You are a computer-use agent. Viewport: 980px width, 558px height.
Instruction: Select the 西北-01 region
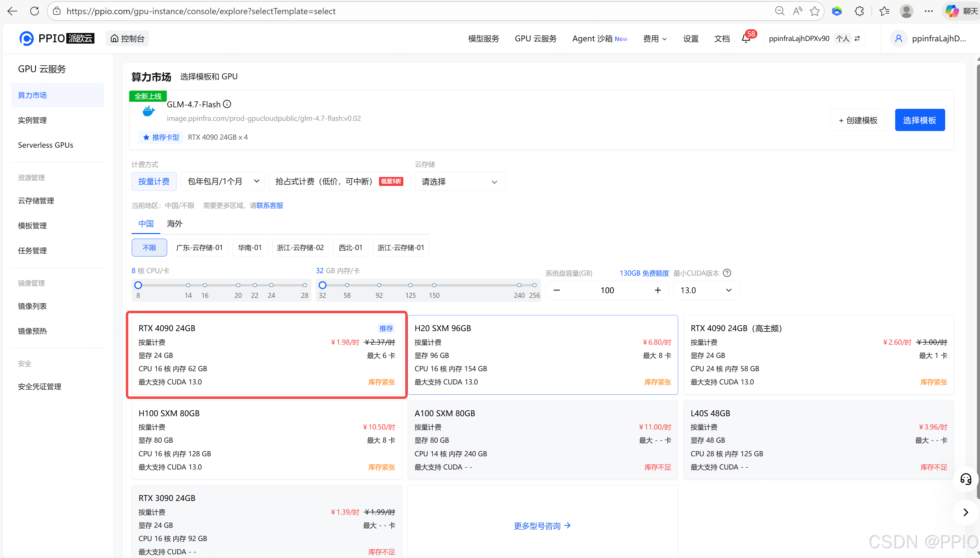[x=350, y=247]
